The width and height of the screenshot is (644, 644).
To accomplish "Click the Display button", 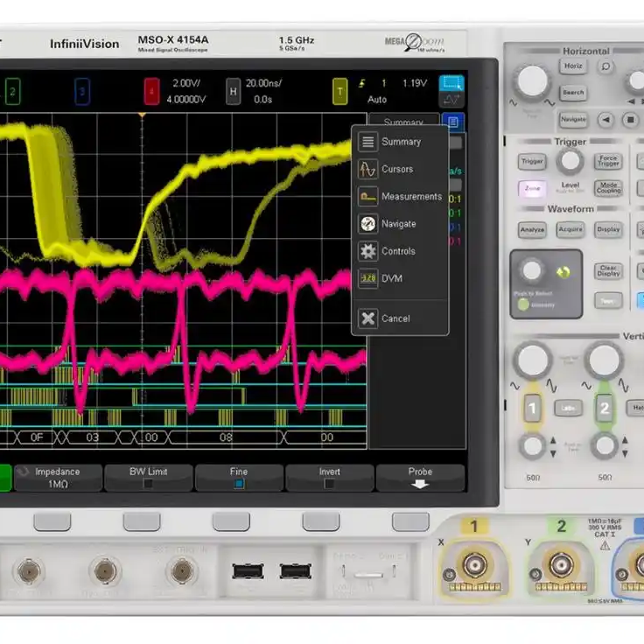I will coord(608,229).
